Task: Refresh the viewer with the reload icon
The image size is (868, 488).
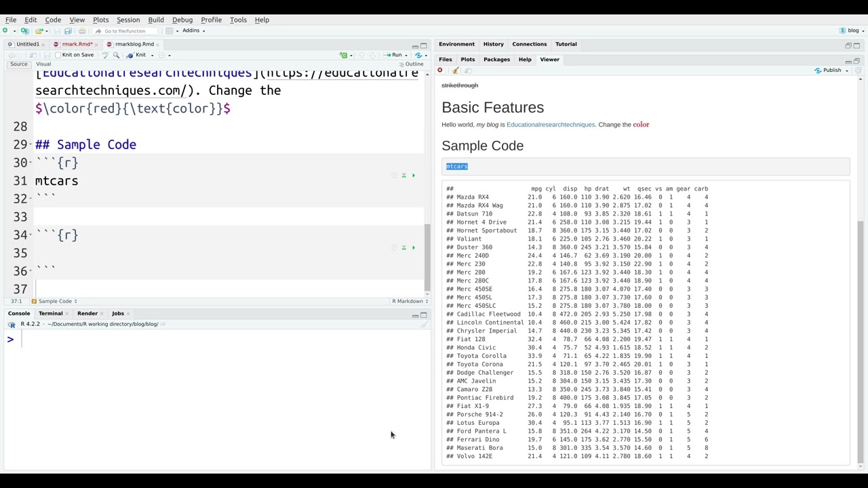Action: pyautogui.click(x=858, y=70)
